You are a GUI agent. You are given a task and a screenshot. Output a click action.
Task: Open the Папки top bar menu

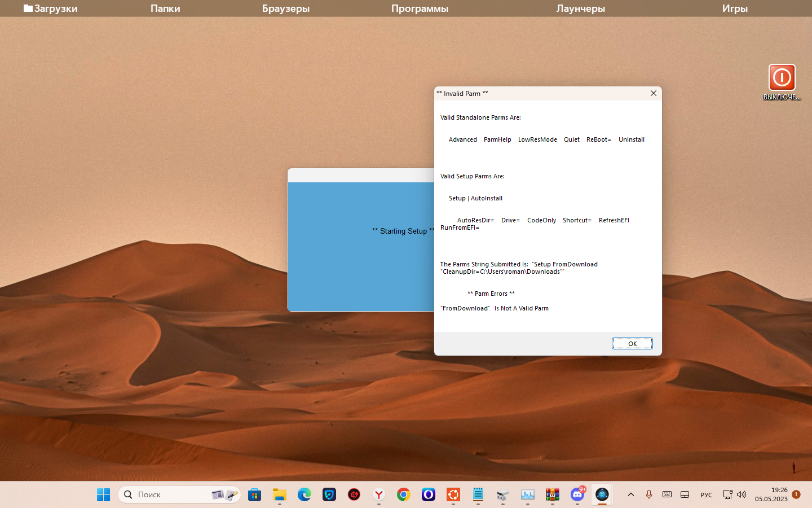165,8
